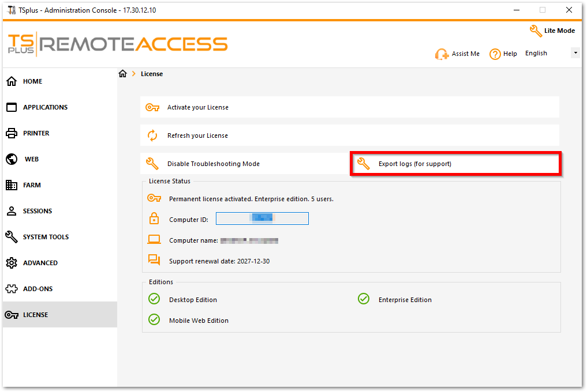The width and height of the screenshot is (587, 392).
Task: Go to the Printer section
Action: pos(36,133)
